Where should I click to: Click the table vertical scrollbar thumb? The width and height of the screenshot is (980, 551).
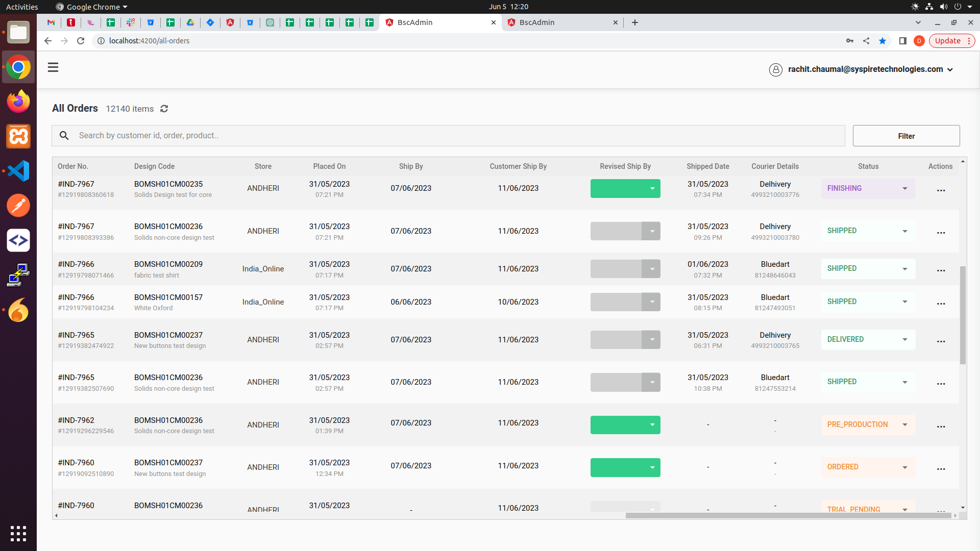(963, 315)
